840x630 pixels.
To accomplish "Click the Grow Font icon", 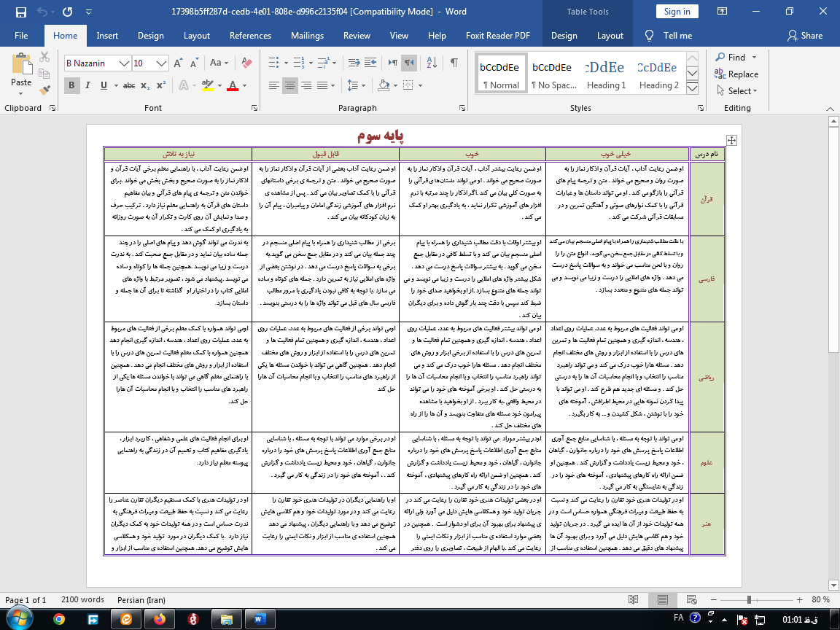I will coord(178,63).
